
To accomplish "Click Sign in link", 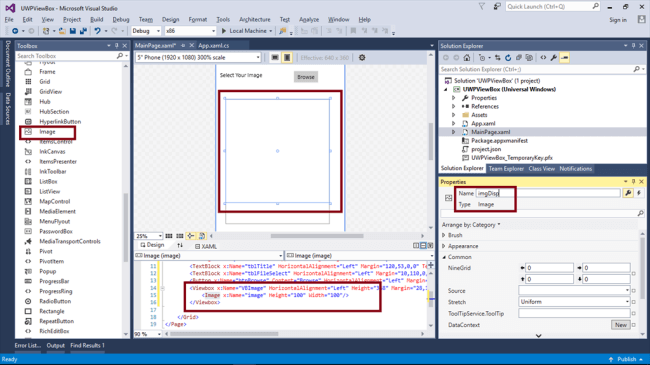I will click(x=618, y=20).
